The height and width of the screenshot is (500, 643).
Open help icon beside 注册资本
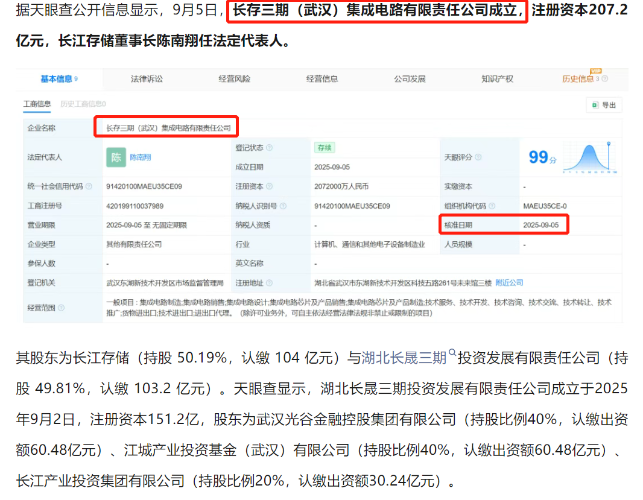269,186
